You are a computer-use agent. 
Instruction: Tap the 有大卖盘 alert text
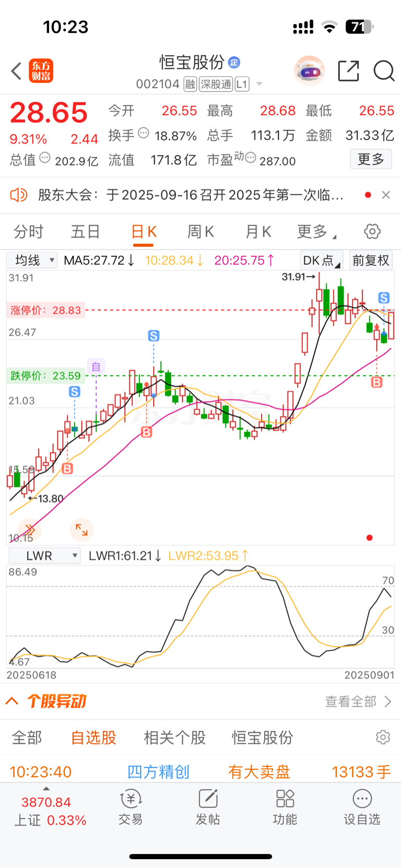[x=259, y=771]
